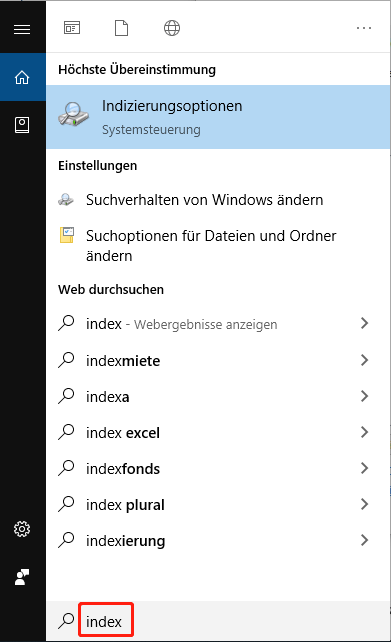Viewport: 391px width, 642px height.
Task: Open the Settings gear icon
Action: (22, 529)
